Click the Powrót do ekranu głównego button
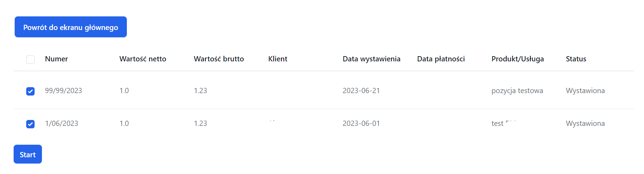 (71, 27)
